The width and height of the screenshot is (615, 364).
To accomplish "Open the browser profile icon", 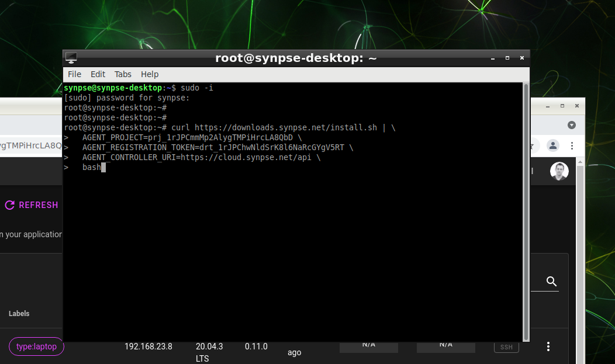I will (552, 145).
